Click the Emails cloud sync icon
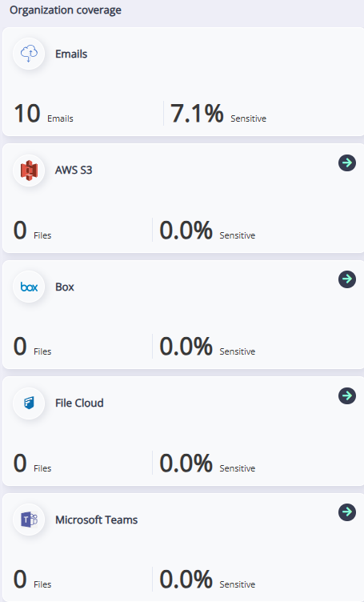This screenshot has height=602, width=364. (29, 54)
